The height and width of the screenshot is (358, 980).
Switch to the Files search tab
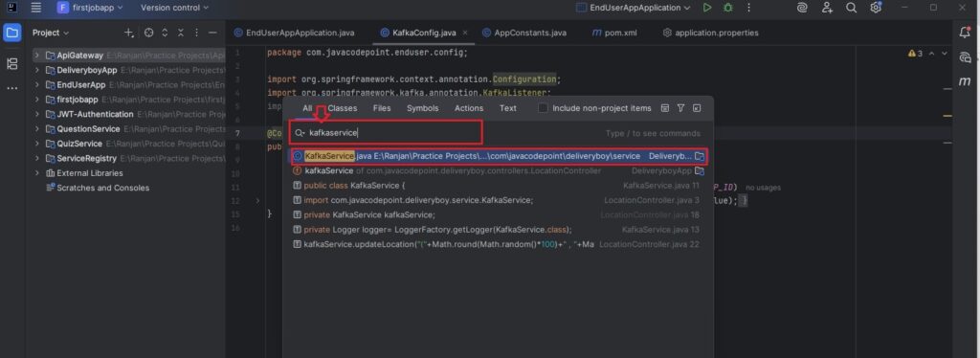[382, 108]
